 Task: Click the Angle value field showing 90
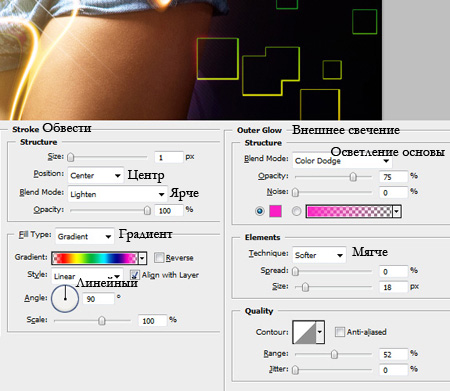(98, 299)
